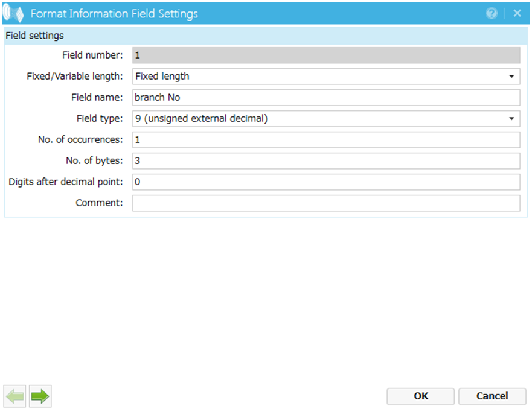Focus the No. of occurrences field

tap(325, 140)
